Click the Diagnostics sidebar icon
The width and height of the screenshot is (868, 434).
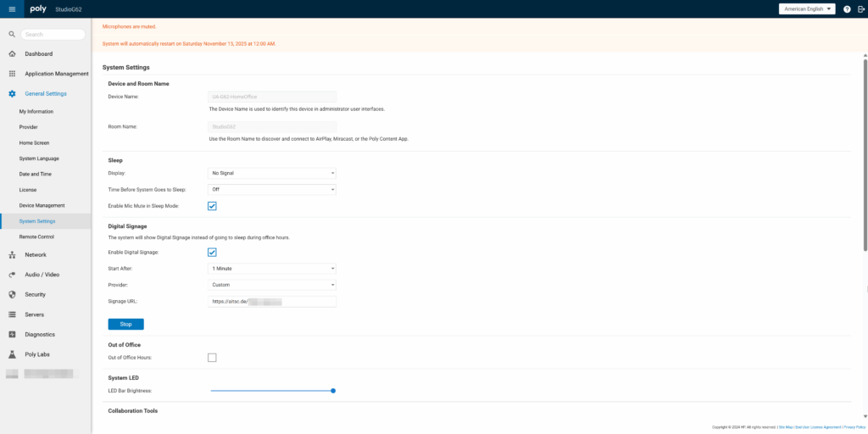(x=12, y=334)
